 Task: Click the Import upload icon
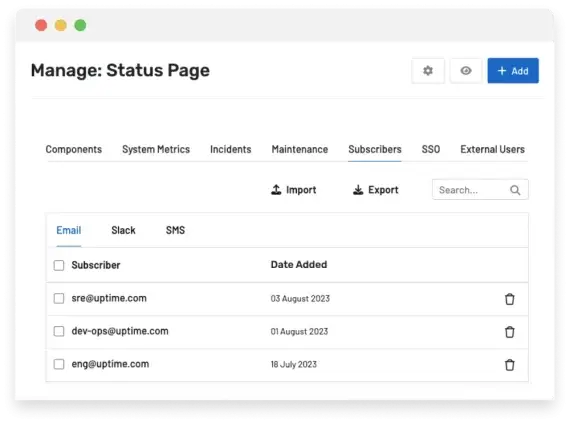[276, 190]
